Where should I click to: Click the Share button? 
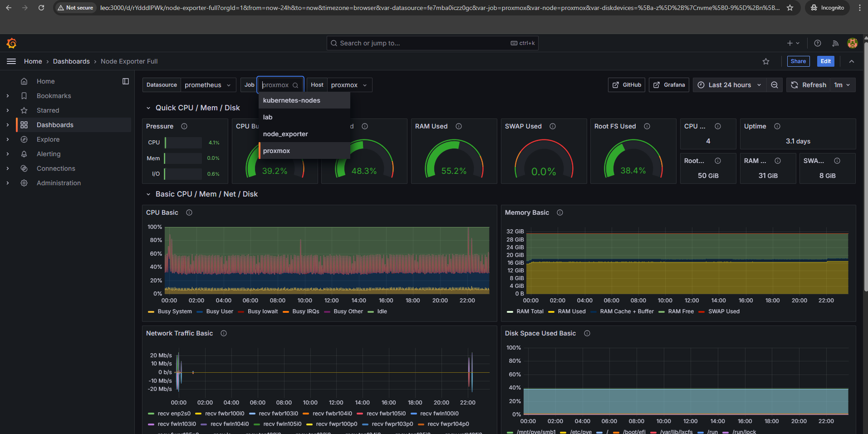tap(798, 61)
